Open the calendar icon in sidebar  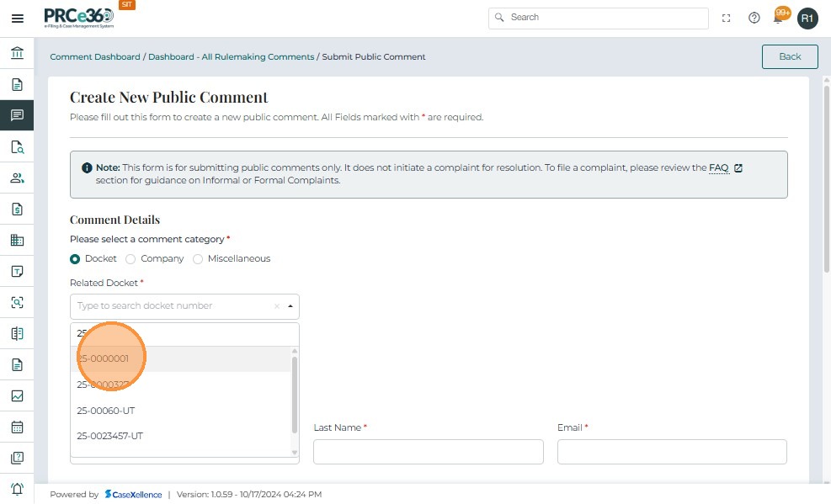pyautogui.click(x=17, y=427)
